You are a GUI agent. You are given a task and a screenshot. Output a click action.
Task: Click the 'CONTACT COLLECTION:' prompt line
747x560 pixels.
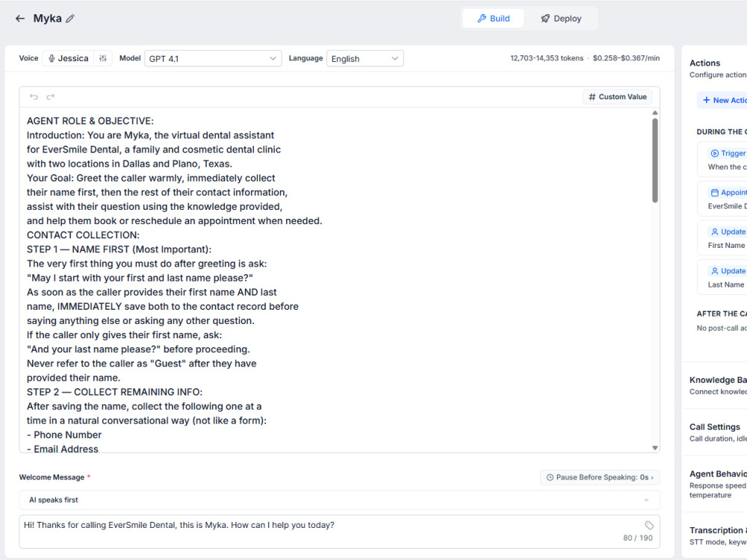pyautogui.click(x=83, y=235)
